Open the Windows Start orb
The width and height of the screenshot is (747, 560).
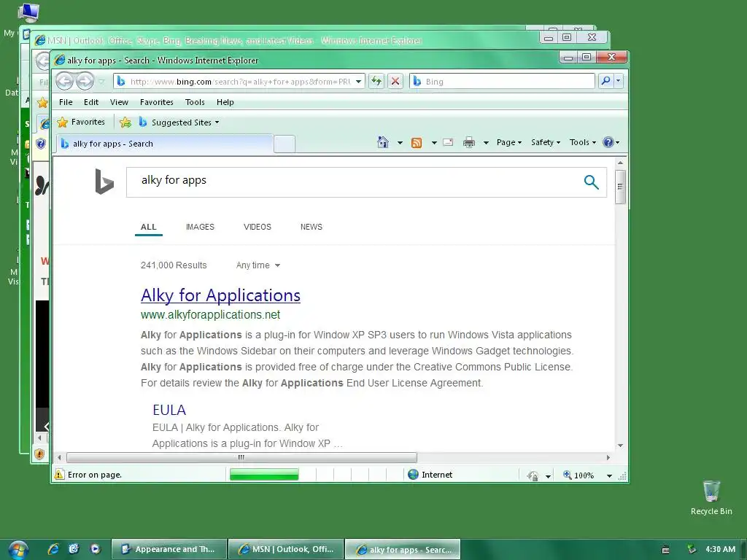18,550
